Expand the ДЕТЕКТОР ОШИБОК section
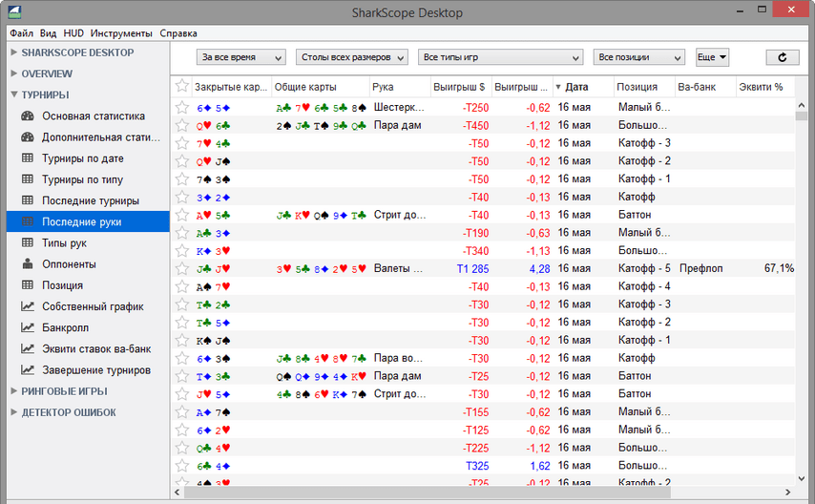This screenshot has height=504, width=815. (14, 412)
